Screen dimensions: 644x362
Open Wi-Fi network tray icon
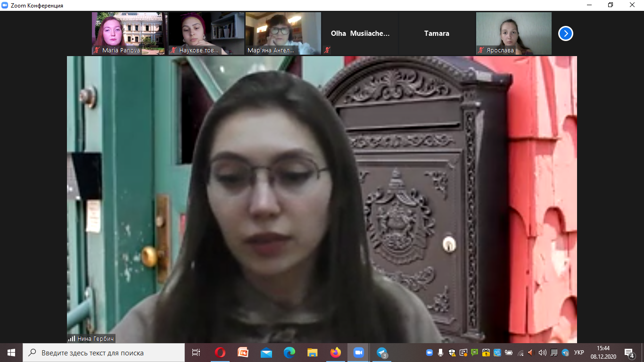[x=520, y=353]
